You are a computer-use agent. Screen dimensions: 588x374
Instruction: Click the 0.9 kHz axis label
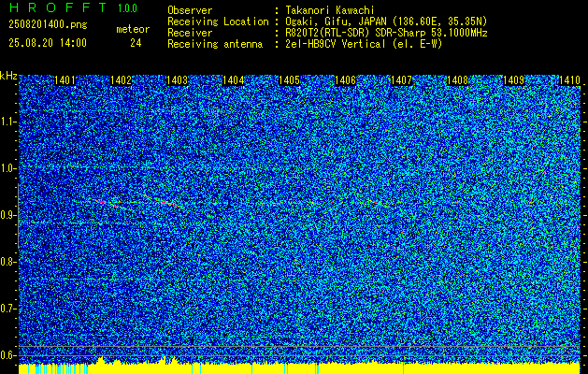[7, 215]
